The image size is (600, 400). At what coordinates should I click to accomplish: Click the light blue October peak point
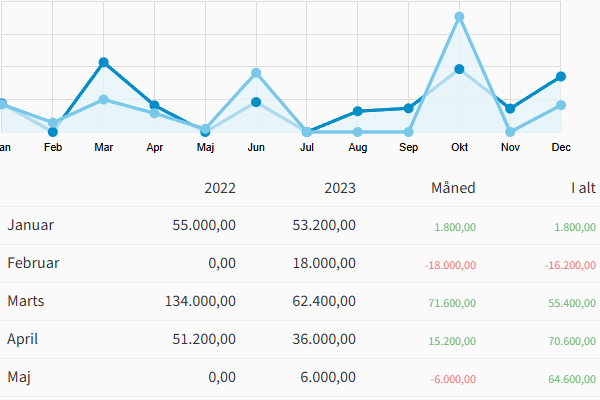coord(460,17)
